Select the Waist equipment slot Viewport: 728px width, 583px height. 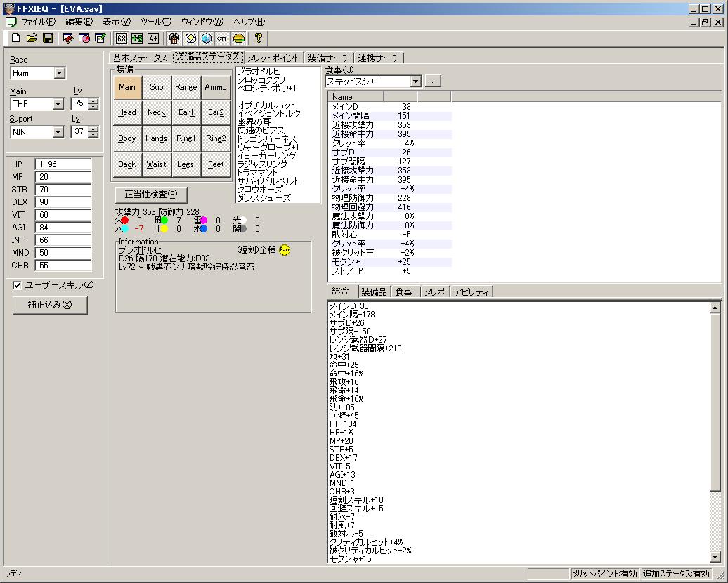pyautogui.click(x=157, y=164)
